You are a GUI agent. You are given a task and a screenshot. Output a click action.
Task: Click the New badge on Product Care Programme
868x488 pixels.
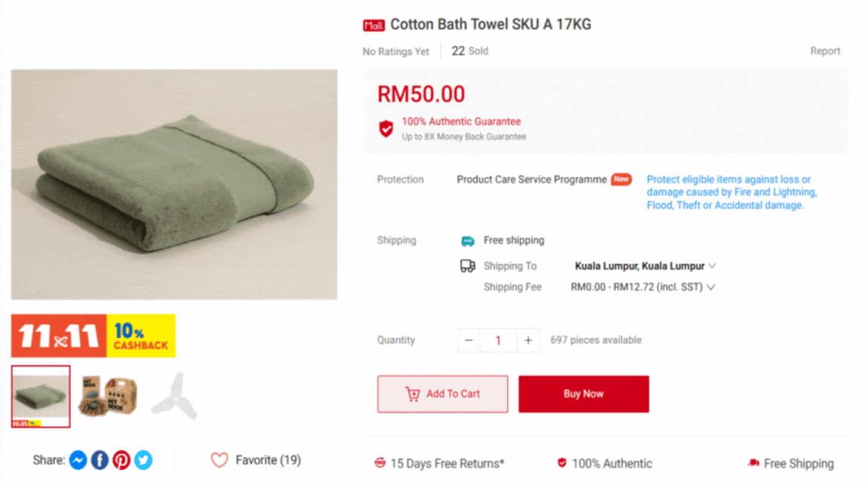pos(621,179)
